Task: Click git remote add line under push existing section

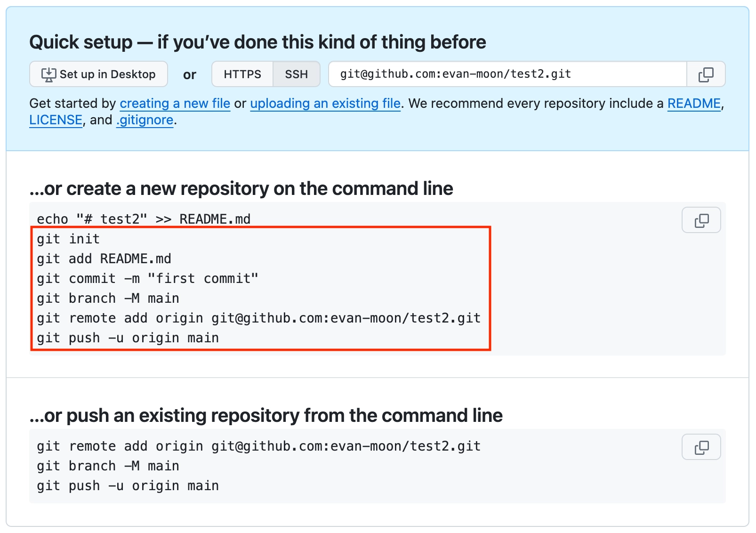Action: tap(258, 446)
